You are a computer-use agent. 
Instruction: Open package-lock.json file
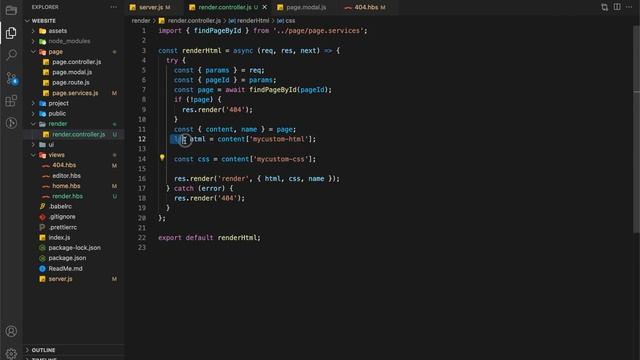73,248
